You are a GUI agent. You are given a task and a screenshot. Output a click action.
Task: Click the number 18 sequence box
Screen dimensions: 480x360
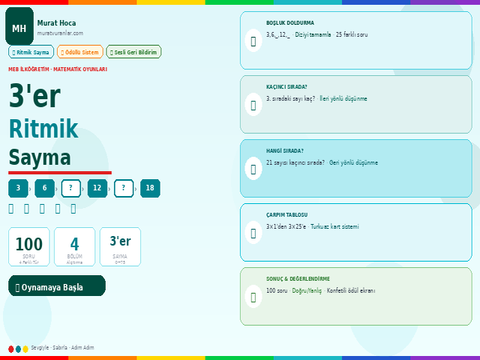(150, 188)
